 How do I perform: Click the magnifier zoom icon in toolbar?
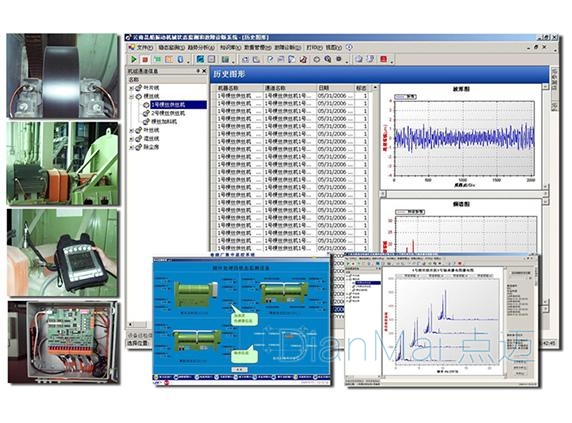pyautogui.click(x=328, y=59)
